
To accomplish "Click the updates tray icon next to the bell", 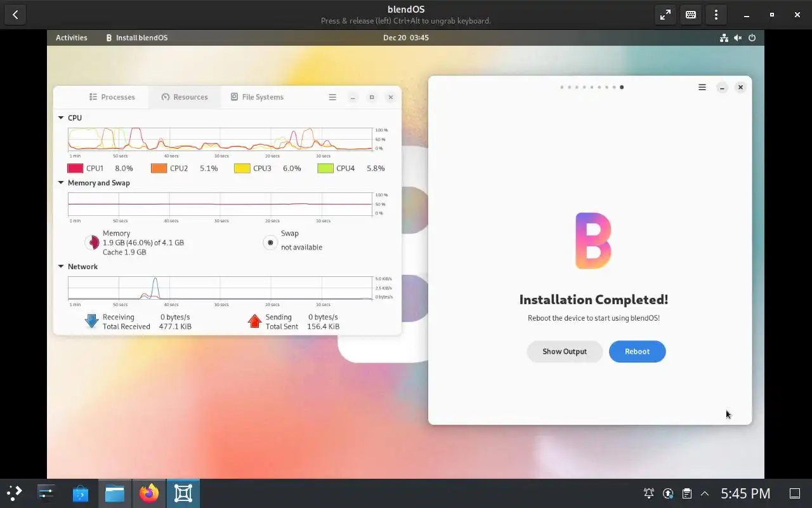I will 668,493.
